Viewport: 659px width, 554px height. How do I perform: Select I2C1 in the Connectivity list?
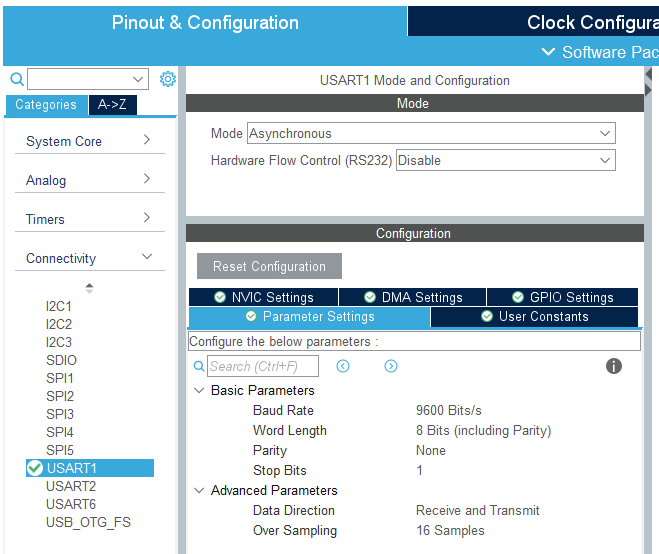point(59,306)
